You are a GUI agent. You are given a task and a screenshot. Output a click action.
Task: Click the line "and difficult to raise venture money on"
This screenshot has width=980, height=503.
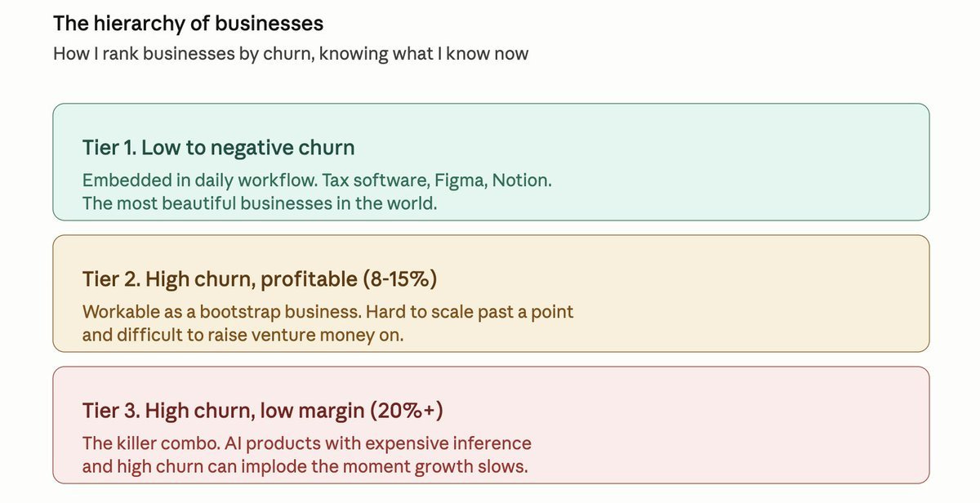click(x=243, y=335)
